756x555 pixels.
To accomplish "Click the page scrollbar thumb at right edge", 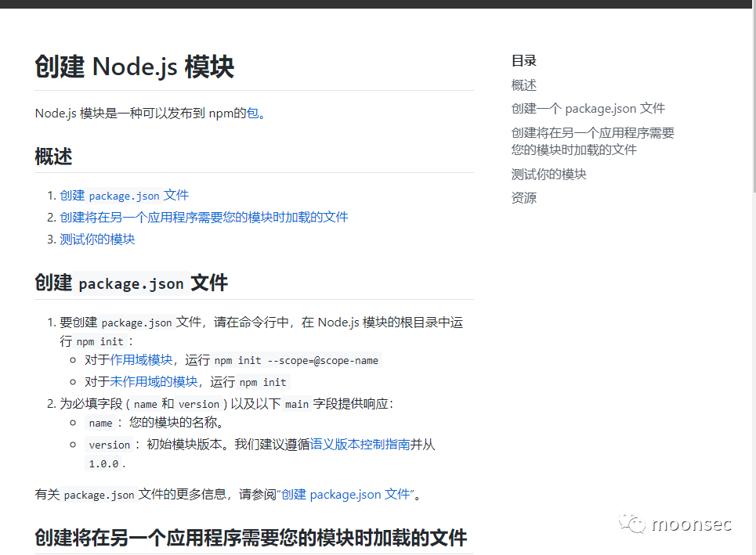I will coord(754,96).
